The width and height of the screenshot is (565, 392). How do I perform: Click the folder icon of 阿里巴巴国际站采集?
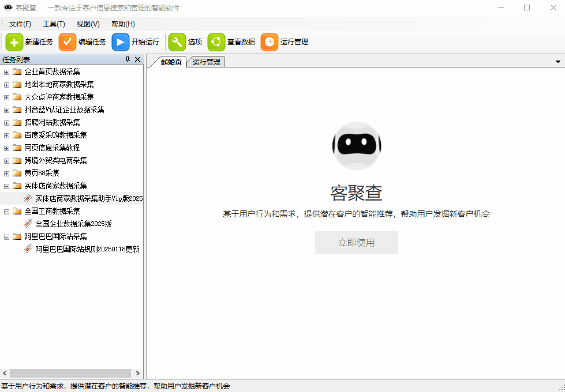pos(17,236)
